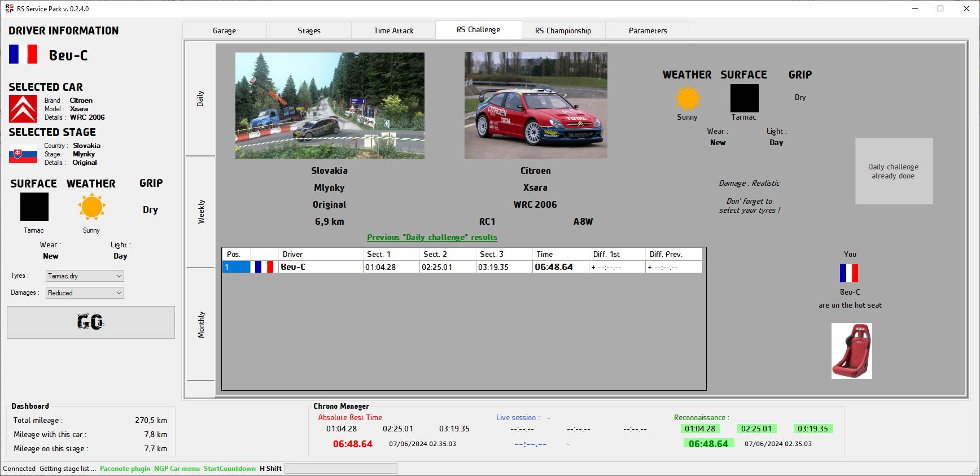Screen dimensions: 980x476
Task: Click the 02:25.01 Sect. 2 table cell
Action: [x=448, y=267]
